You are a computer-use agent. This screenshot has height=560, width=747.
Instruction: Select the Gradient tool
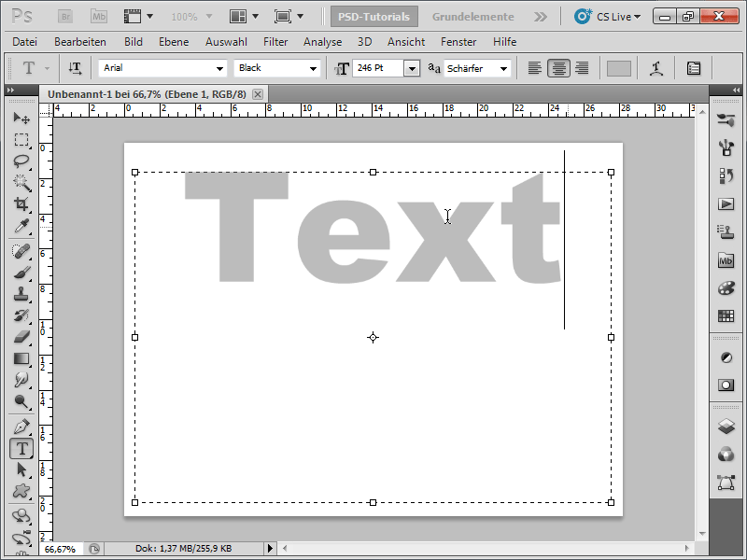[21, 358]
